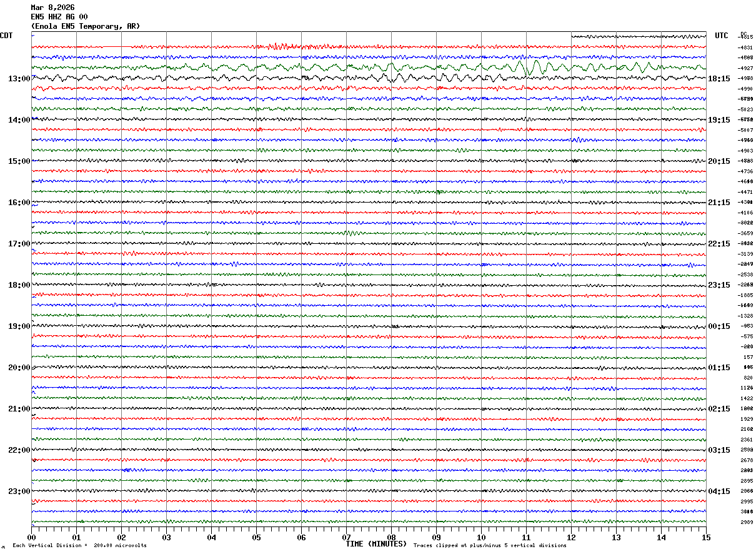
Task: Click the '23:15' UTC time label
Action: [x=719, y=285]
